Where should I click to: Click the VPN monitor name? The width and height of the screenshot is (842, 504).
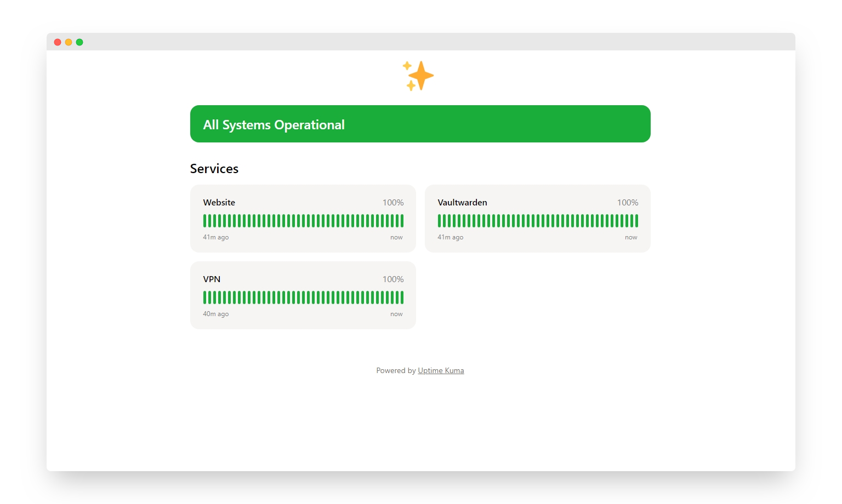[x=212, y=279]
